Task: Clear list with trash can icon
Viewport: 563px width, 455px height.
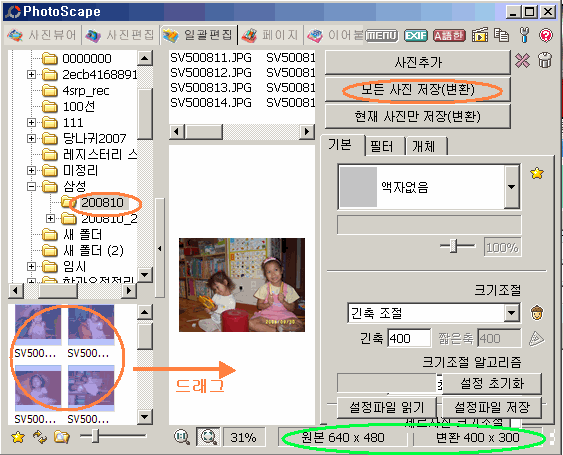Action: 545,60
